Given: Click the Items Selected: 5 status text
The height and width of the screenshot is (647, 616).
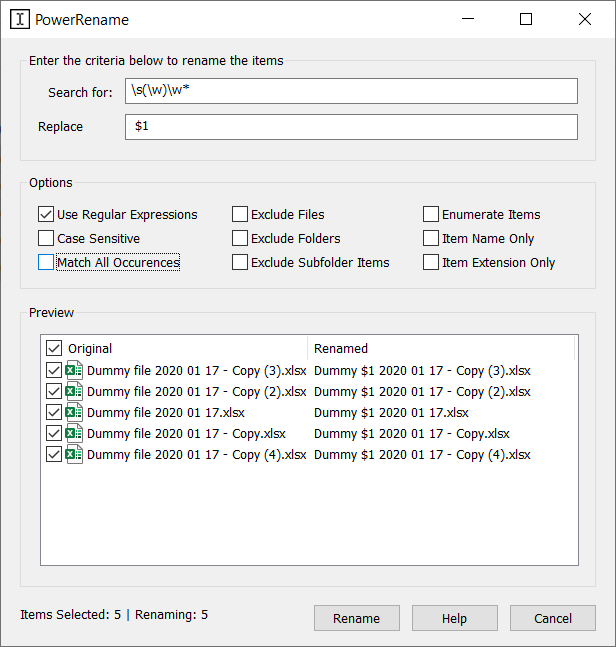Looking at the screenshot, I should click(71, 615).
